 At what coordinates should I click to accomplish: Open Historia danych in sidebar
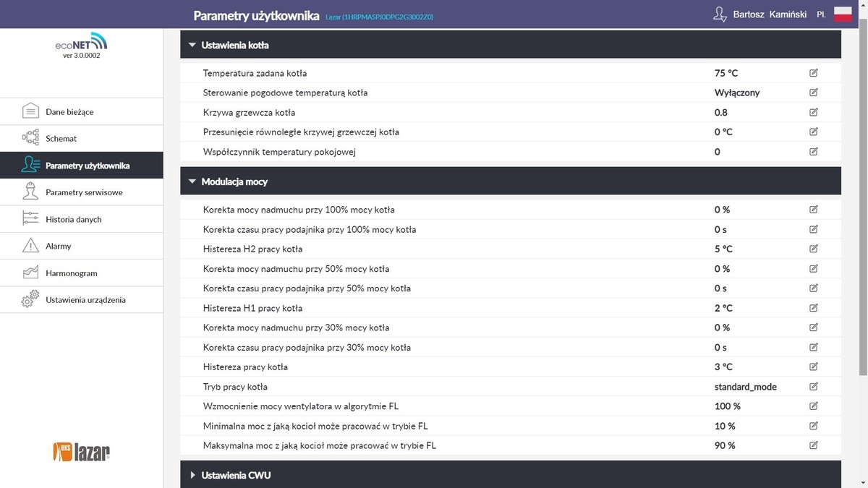tap(73, 219)
